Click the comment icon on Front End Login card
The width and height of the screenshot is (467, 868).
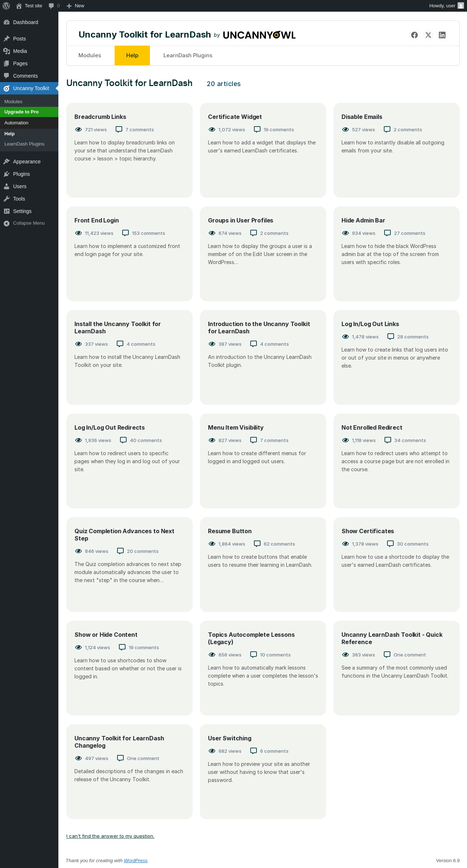tap(126, 233)
